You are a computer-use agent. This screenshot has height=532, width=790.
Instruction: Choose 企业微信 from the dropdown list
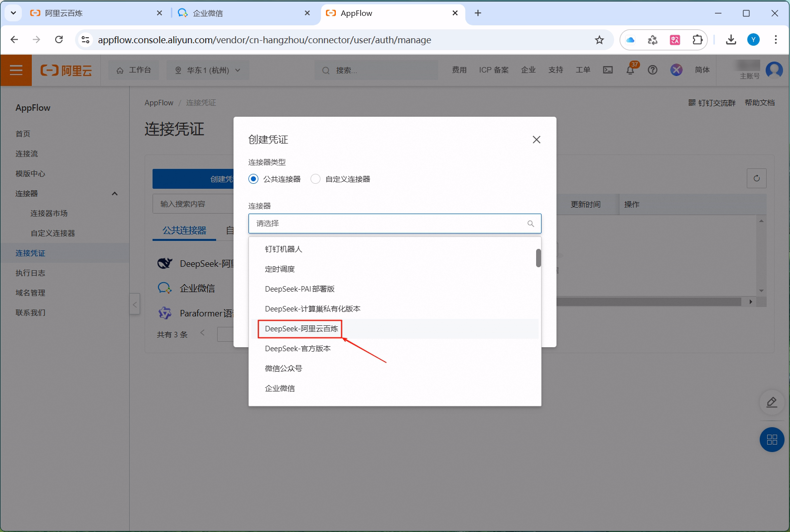pyautogui.click(x=395, y=388)
